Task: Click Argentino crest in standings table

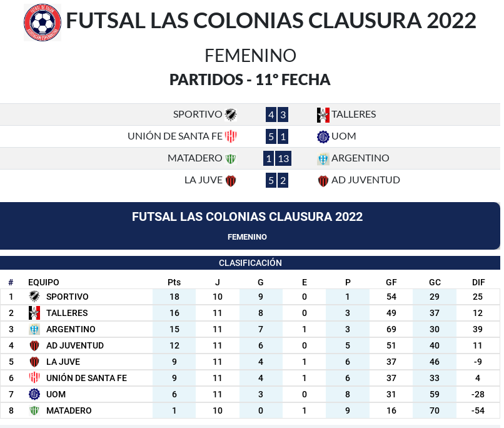Action: click(x=34, y=329)
